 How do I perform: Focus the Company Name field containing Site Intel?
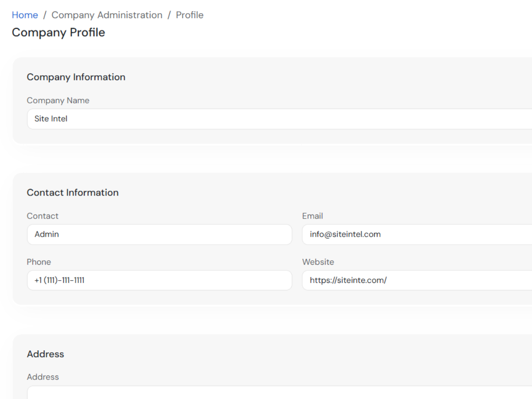click(x=280, y=119)
